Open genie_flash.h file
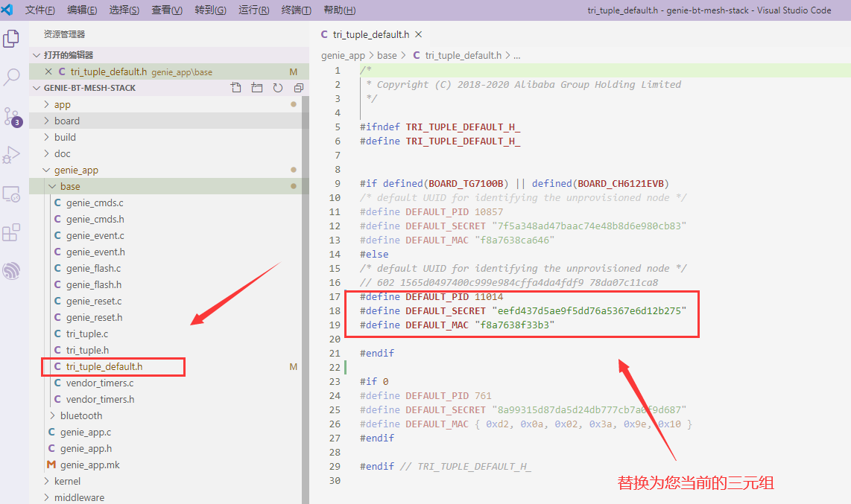The width and height of the screenshot is (851, 504). coord(94,284)
